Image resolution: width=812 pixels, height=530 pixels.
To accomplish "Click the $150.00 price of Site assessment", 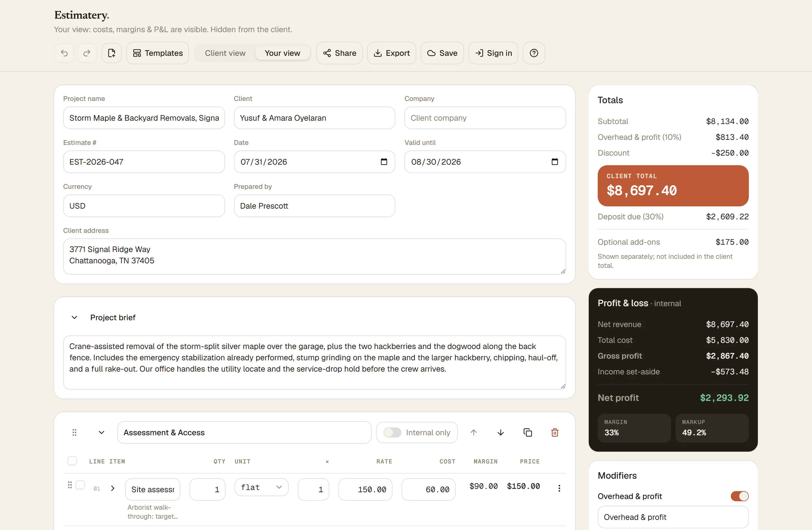I will pyautogui.click(x=523, y=486).
